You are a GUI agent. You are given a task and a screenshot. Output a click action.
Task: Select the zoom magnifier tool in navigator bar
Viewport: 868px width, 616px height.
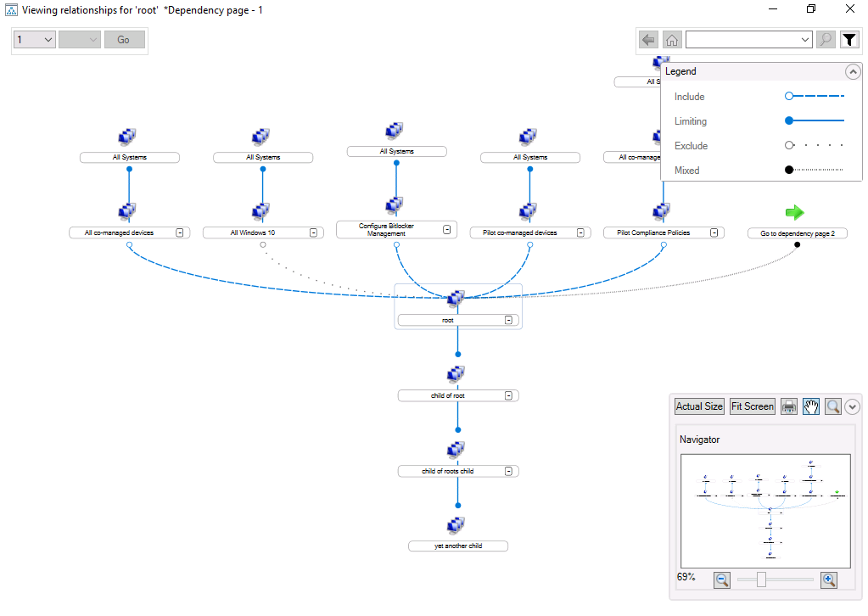tap(832, 406)
